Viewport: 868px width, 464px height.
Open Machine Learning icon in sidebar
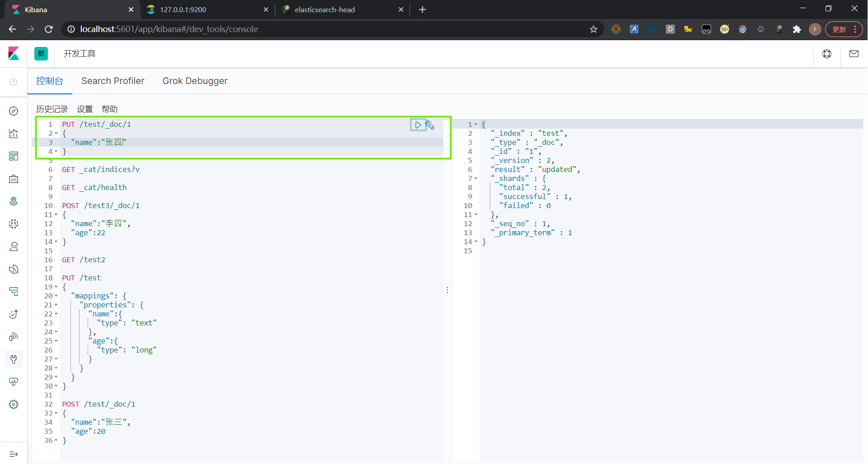tap(14, 224)
